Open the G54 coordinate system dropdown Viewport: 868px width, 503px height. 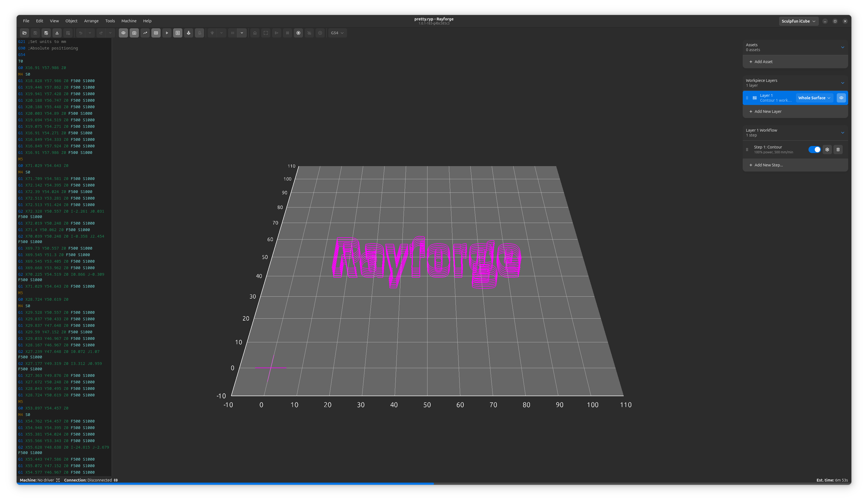[337, 33]
